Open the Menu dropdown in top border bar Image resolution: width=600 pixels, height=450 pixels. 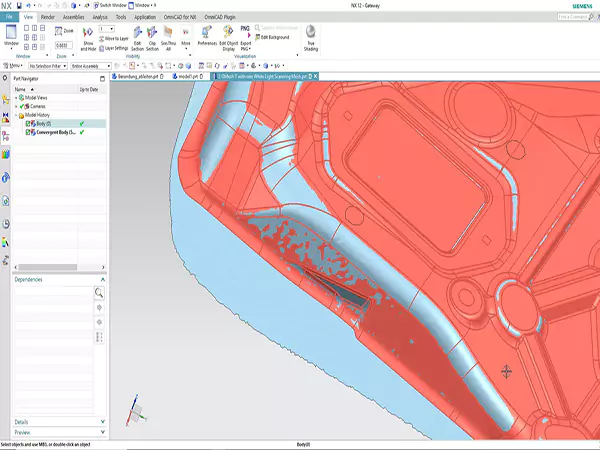13,66
